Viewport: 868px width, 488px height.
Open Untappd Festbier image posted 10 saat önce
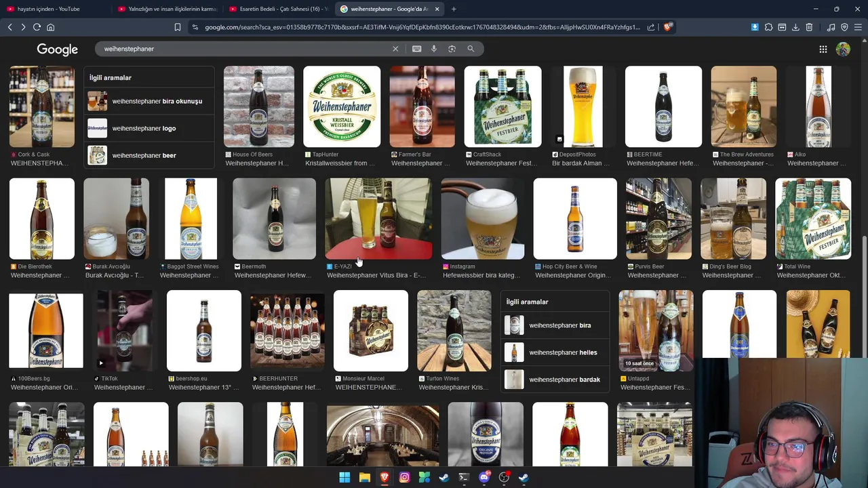656,331
